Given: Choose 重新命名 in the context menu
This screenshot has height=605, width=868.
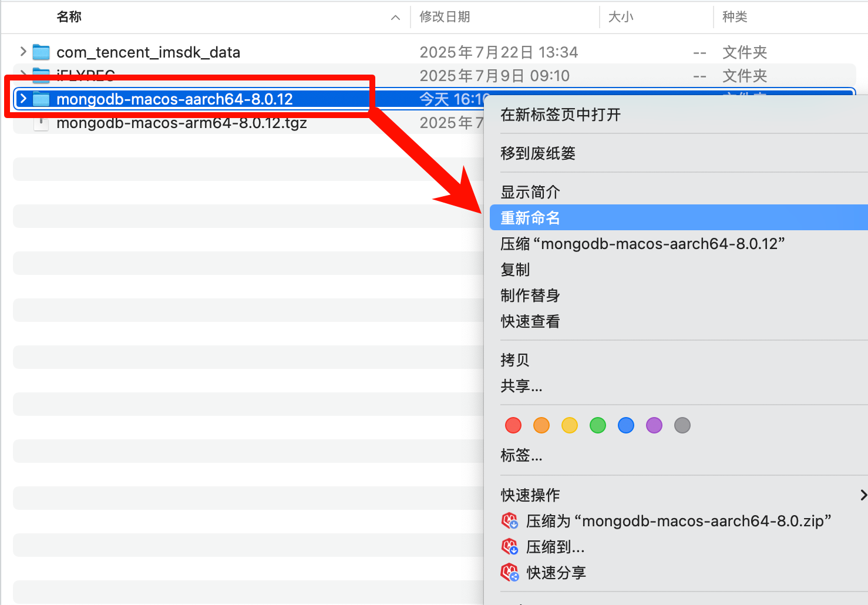Looking at the screenshot, I should pos(678,217).
